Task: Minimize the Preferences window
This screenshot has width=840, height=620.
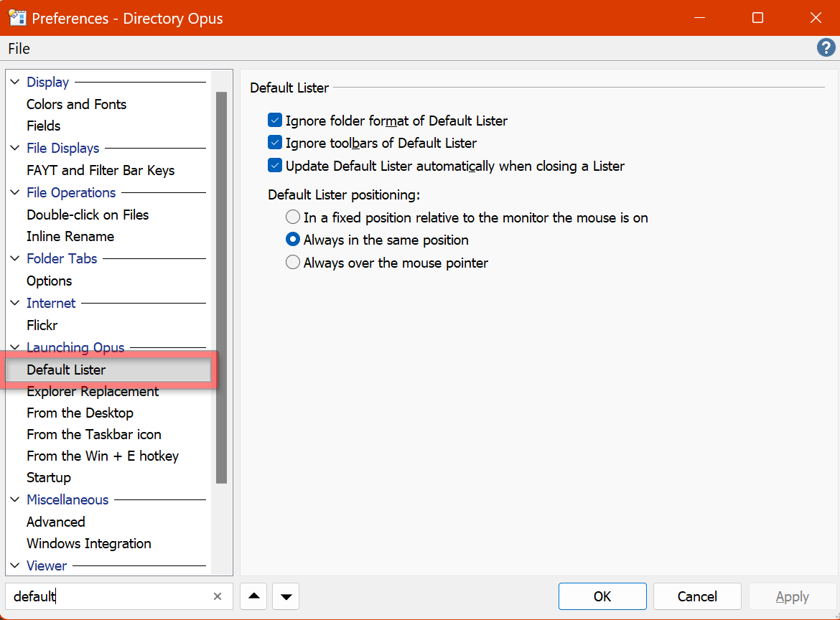Action: pyautogui.click(x=699, y=18)
